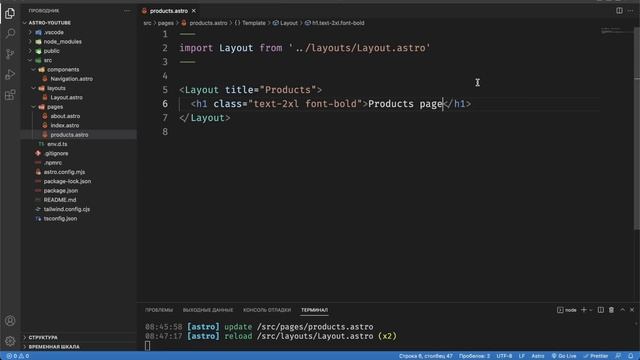Kill terminal with the trash icon
Image resolution: width=640 pixels, height=360 pixels.
coord(611,310)
